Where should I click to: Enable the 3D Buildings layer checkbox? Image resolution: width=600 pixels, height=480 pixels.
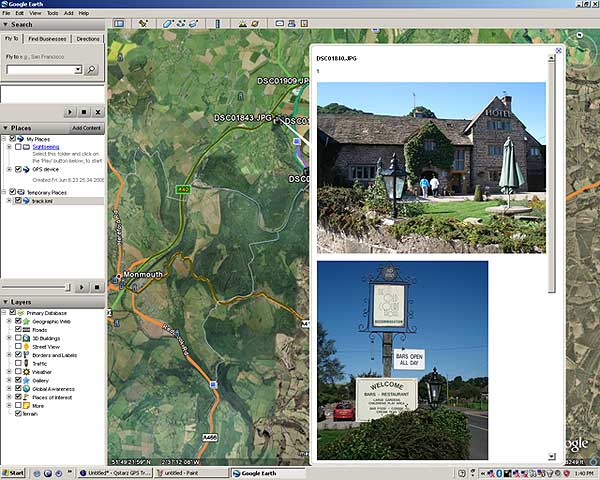(x=18, y=338)
